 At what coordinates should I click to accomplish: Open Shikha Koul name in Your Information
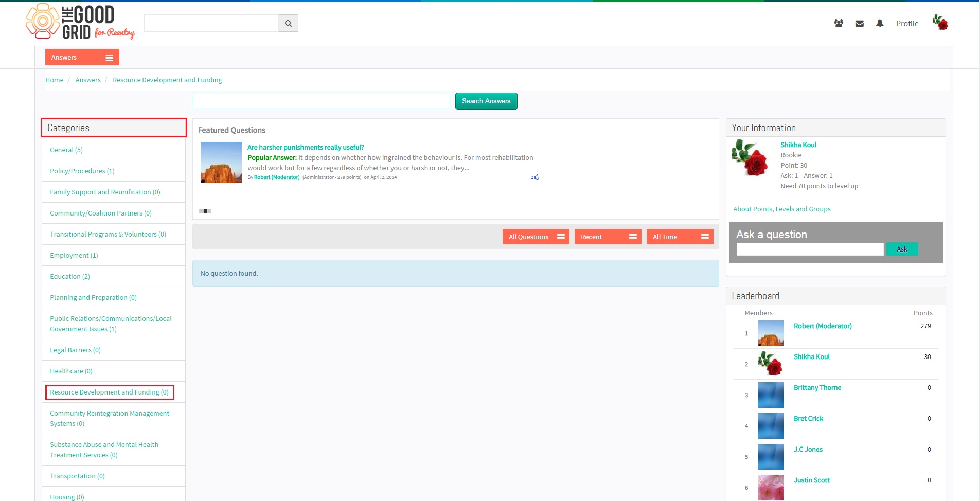coord(798,145)
